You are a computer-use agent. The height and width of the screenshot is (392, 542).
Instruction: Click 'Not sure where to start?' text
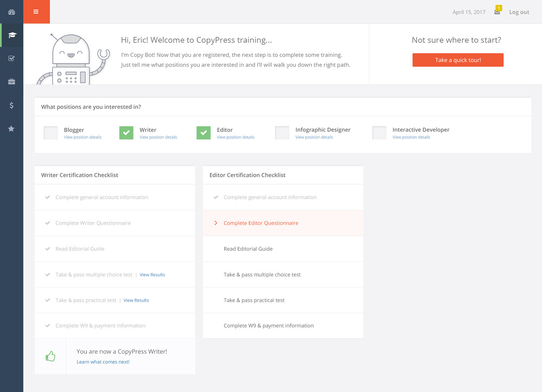(456, 40)
